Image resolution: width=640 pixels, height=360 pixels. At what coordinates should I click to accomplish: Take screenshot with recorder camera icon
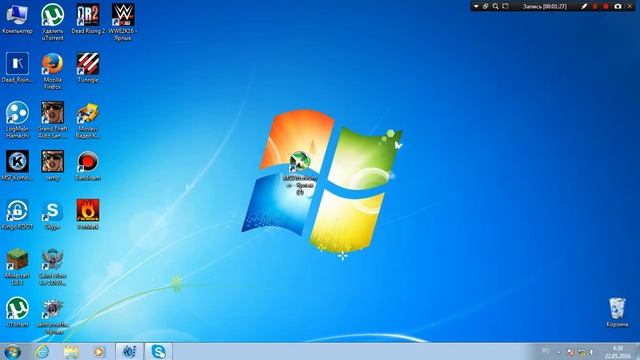click(618, 7)
